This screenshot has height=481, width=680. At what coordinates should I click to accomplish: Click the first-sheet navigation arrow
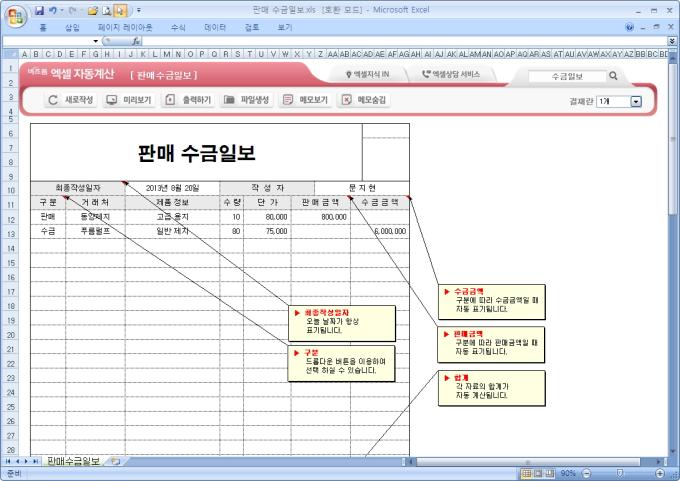click(8, 461)
